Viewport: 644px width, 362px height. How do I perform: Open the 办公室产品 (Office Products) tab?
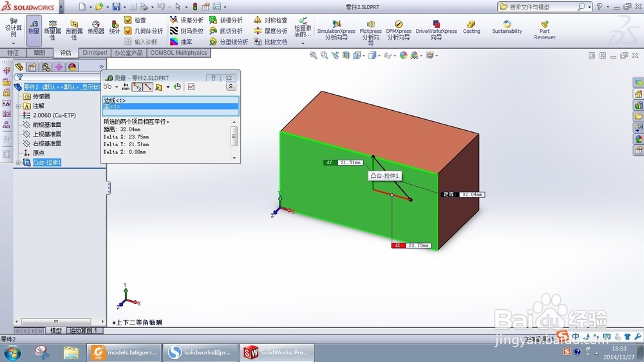129,53
